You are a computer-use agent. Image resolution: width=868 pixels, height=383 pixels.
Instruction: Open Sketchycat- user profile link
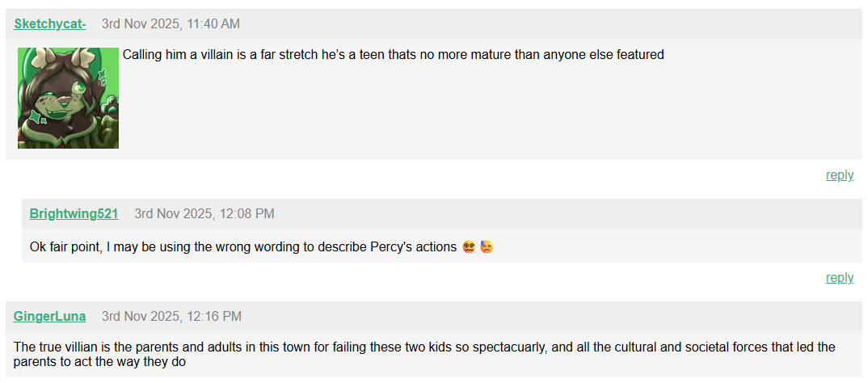pos(50,24)
